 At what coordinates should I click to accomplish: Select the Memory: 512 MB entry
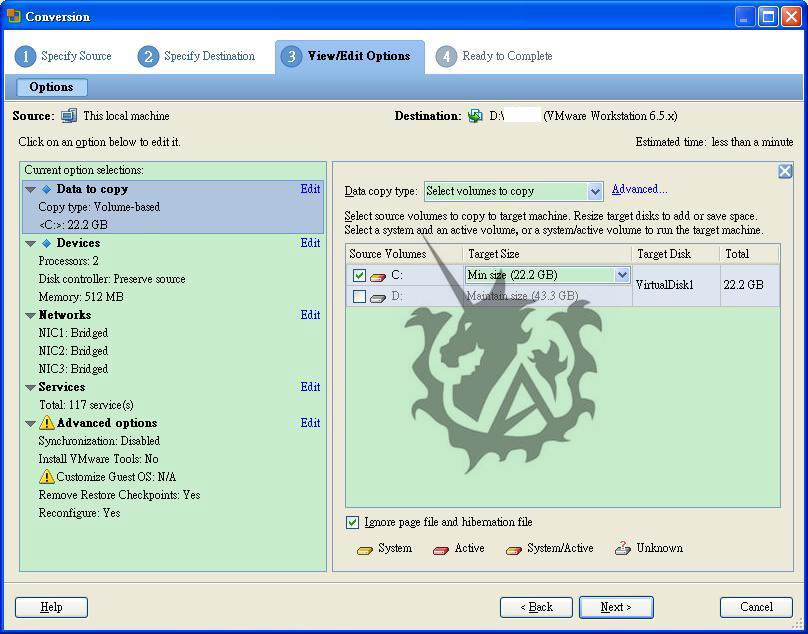[81, 297]
